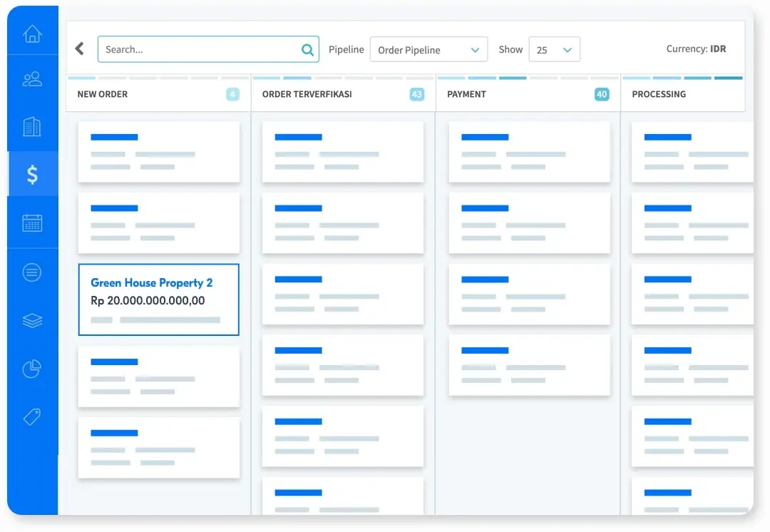The height and width of the screenshot is (532, 770).
Task: Select the Deals dollar icon in sidebar
Action: [x=32, y=175]
